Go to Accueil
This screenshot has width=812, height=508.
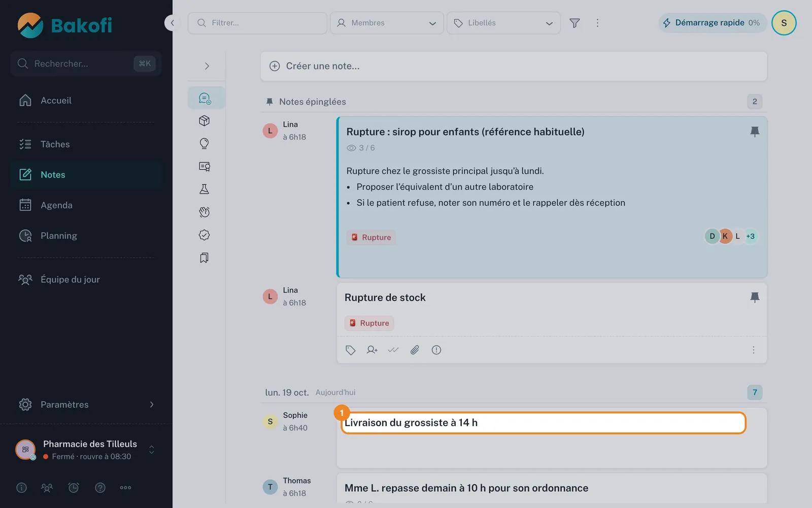point(86,101)
